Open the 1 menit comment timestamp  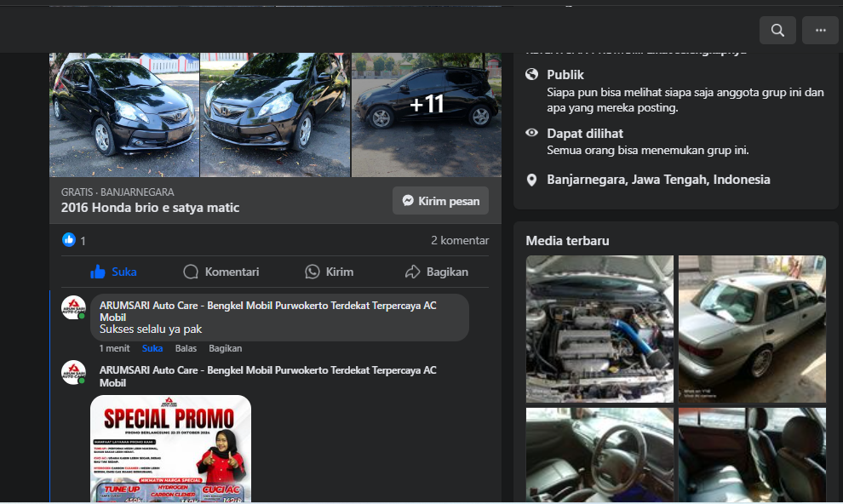pos(114,348)
